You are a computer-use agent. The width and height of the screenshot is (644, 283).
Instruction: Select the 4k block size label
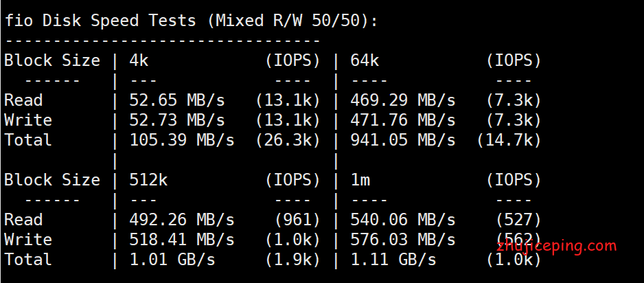click(139, 60)
